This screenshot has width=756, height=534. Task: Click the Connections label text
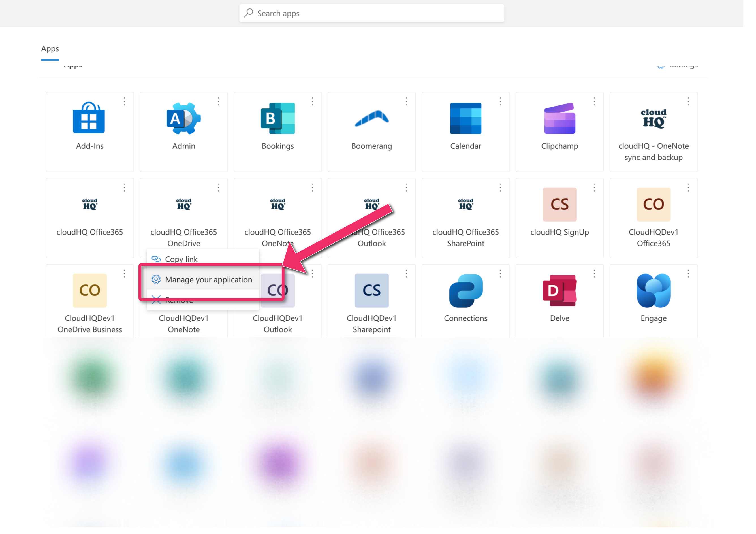[x=465, y=318]
